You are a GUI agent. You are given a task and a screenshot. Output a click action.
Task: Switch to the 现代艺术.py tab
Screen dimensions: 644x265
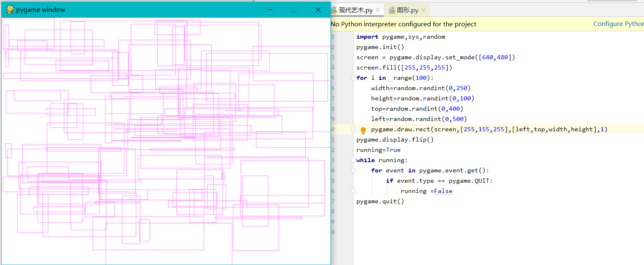(356, 10)
